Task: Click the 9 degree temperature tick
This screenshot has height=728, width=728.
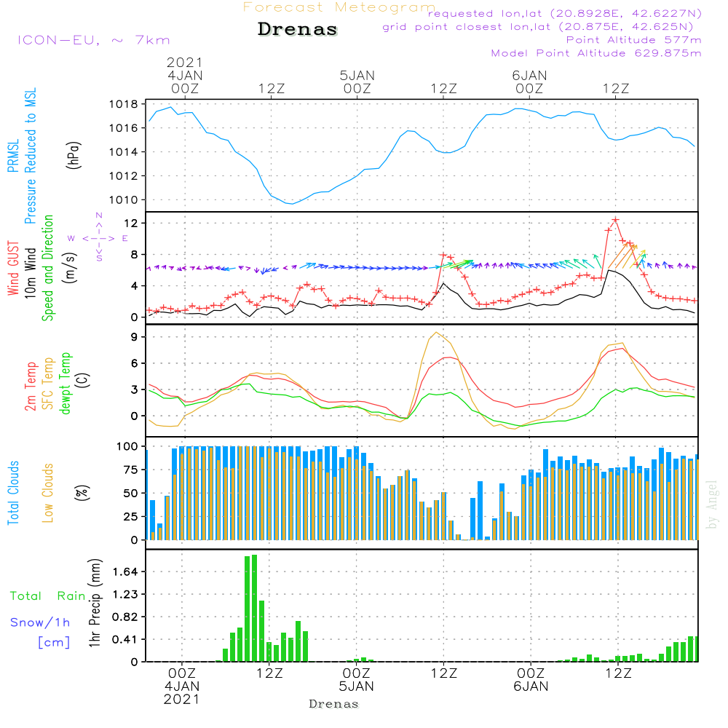Action: point(135,337)
